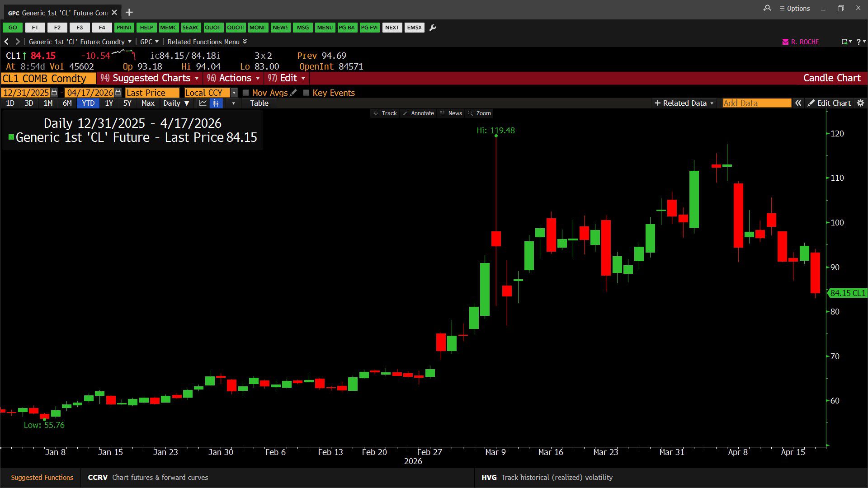868x488 pixels.
Task: Select the 1Y range tab
Action: 109,103
